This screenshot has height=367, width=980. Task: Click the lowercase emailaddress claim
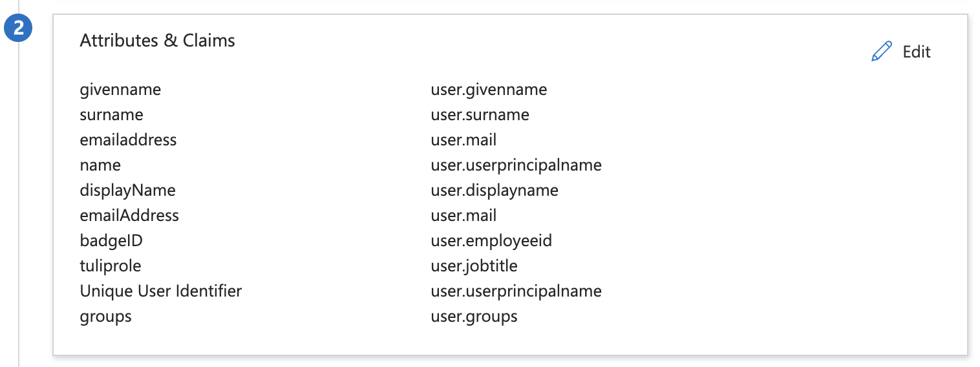(128, 140)
